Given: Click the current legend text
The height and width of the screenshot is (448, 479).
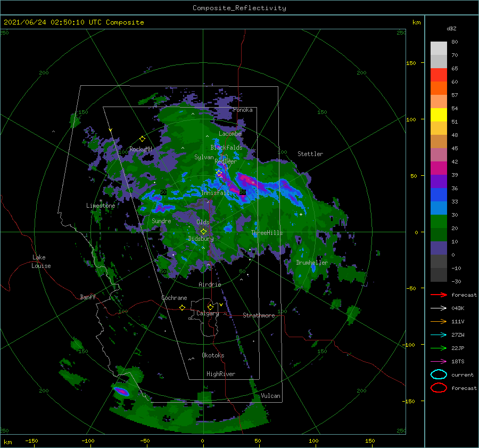Looking at the screenshot, I should point(463,374).
